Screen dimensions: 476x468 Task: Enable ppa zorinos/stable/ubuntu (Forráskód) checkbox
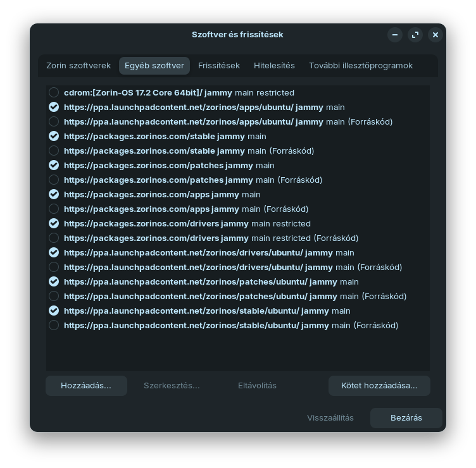tap(54, 326)
